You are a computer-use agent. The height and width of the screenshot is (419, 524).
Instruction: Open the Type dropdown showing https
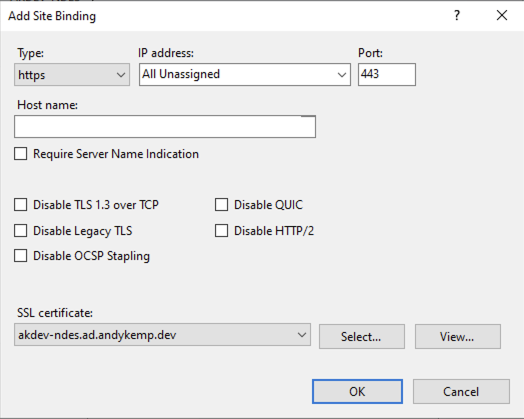tap(72, 75)
